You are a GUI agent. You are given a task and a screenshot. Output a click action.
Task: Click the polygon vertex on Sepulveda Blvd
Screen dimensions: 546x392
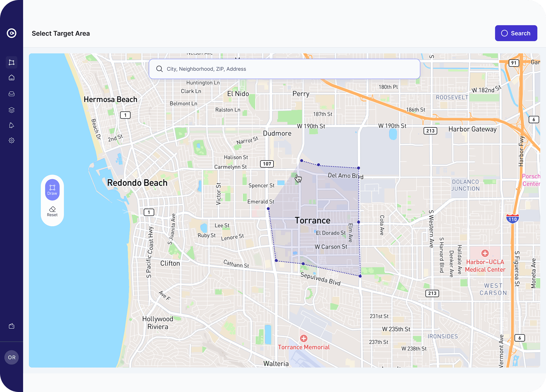pos(360,276)
